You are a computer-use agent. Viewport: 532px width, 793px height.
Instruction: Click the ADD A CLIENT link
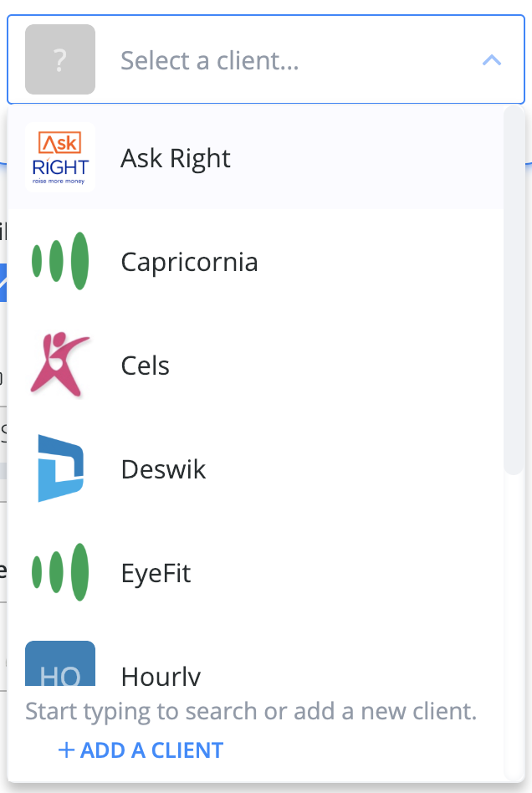141,750
